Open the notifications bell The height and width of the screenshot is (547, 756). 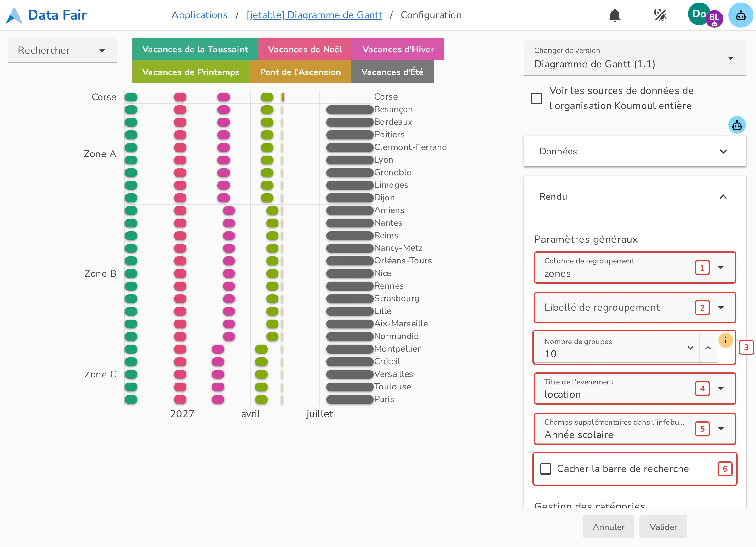[614, 15]
